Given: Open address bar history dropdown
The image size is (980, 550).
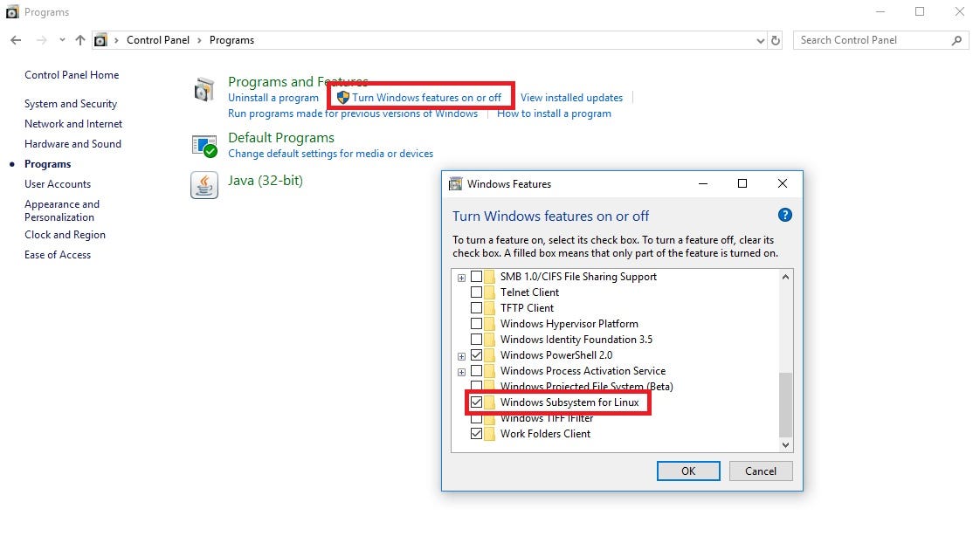Looking at the screenshot, I should coord(760,41).
